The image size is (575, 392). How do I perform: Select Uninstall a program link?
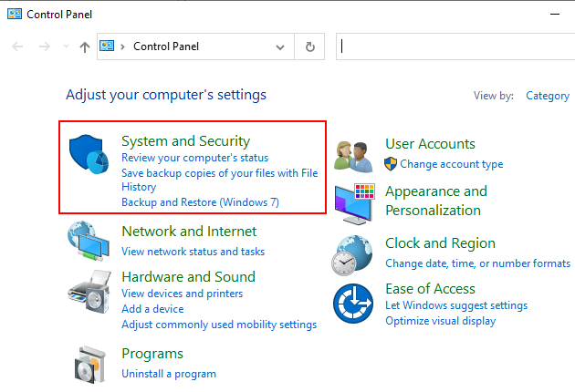click(x=169, y=374)
